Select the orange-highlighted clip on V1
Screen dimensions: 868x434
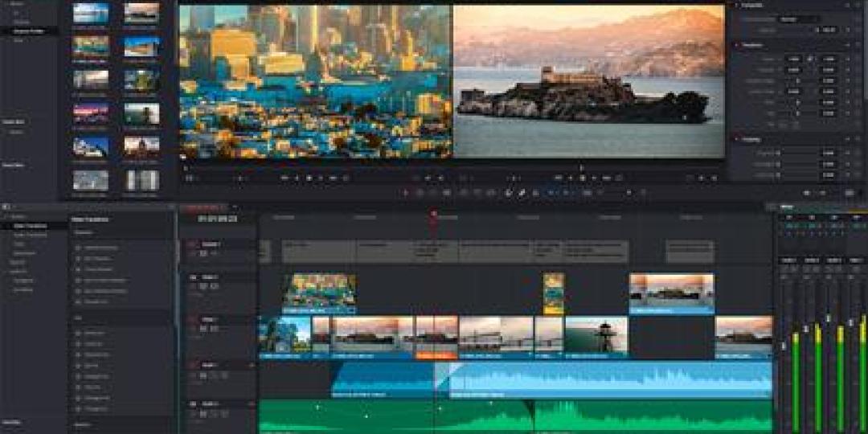436,337
